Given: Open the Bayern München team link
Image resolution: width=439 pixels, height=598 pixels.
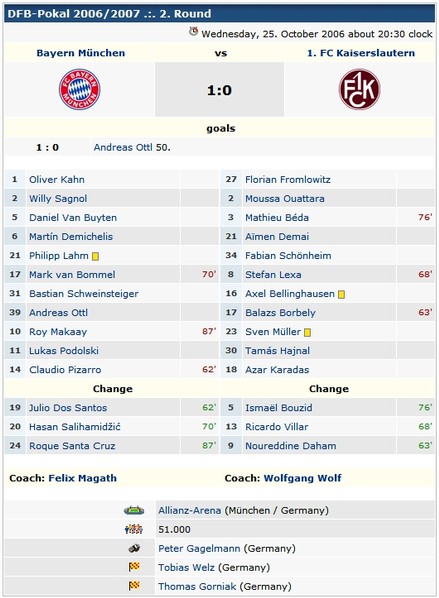Looking at the screenshot, I should [80, 53].
